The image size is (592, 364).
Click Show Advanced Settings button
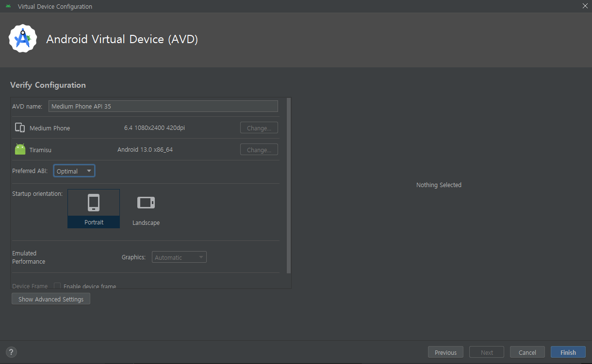[x=51, y=299]
